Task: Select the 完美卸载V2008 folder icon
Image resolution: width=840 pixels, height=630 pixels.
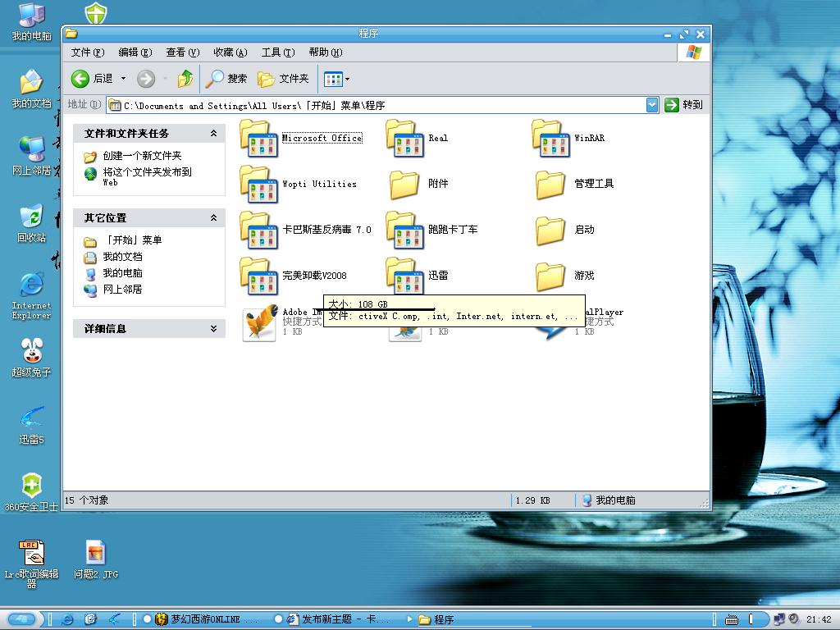Action: pyautogui.click(x=258, y=276)
